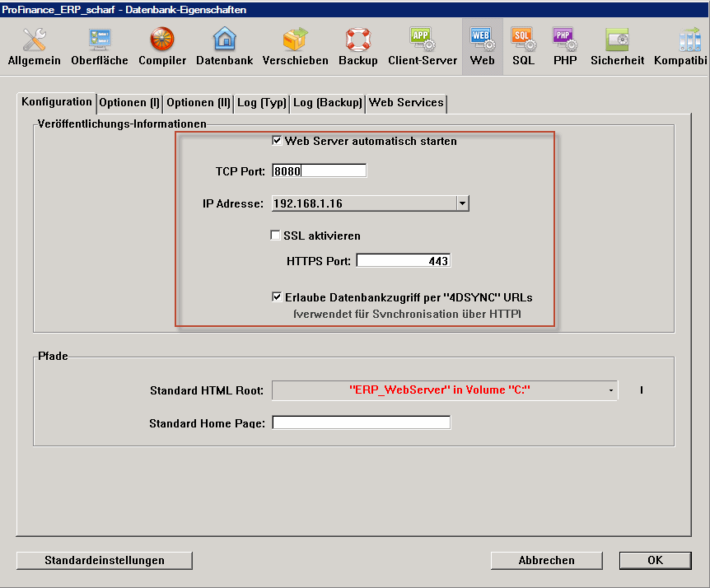Click the Standardeinstellungen button

pyautogui.click(x=105, y=560)
